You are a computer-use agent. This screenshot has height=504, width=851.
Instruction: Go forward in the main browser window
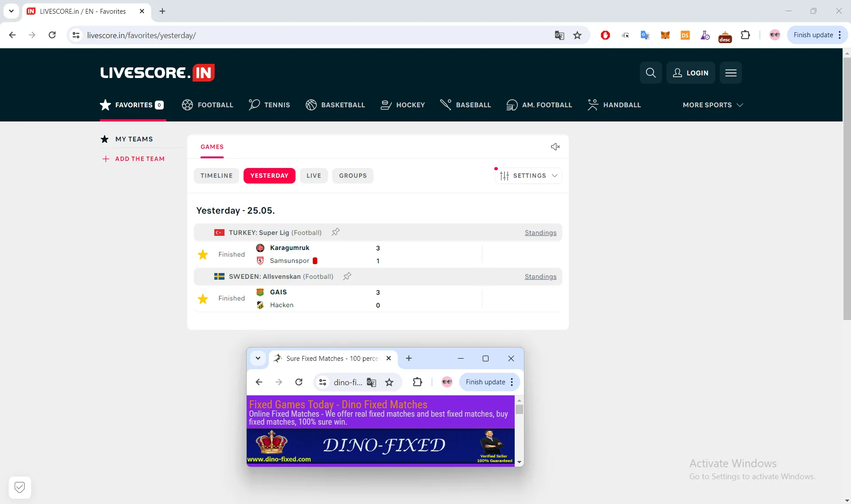32,35
